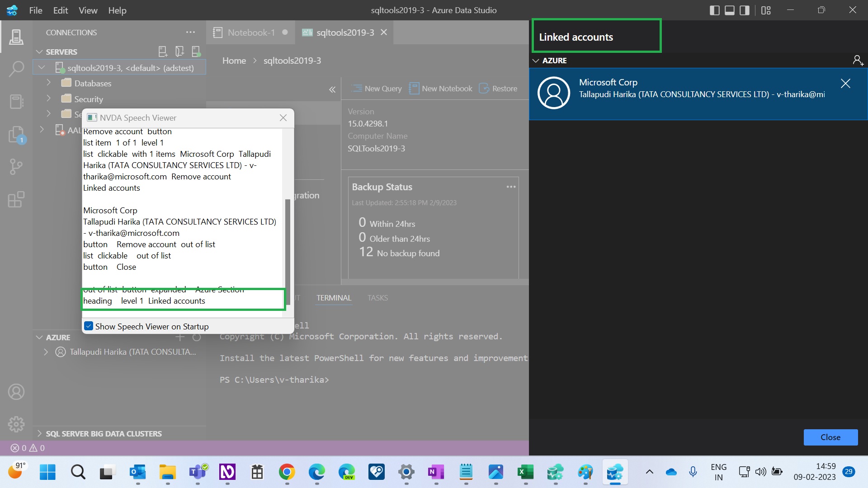Open the Extensions view
This screenshot has height=488, width=868.
16,199
